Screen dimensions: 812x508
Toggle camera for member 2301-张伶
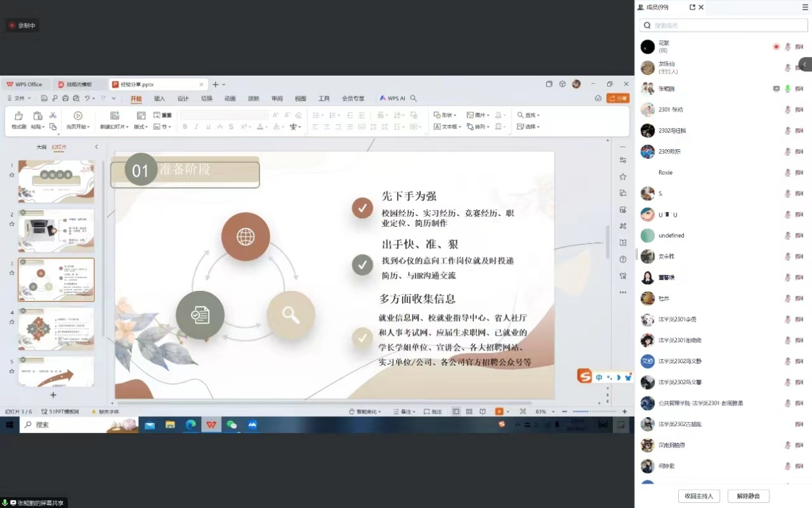tap(799, 110)
